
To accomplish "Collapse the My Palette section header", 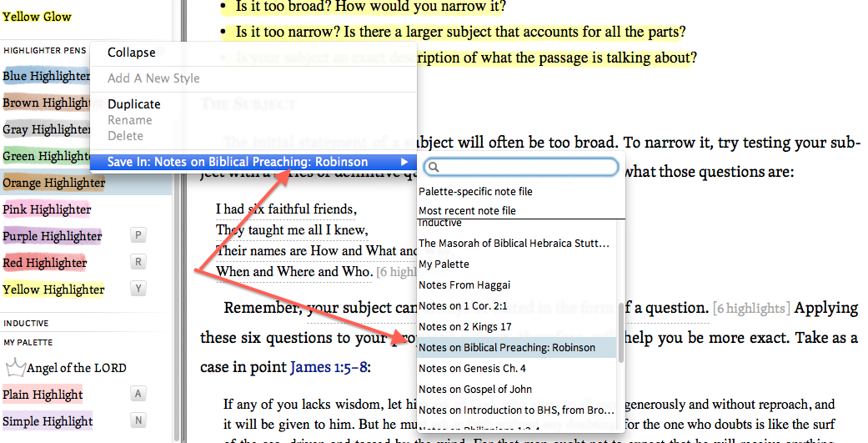I will pyautogui.click(x=28, y=343).
